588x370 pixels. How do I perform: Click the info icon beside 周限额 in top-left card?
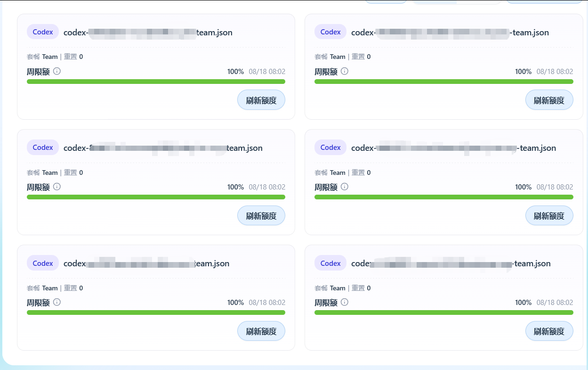tap(57, 71)
